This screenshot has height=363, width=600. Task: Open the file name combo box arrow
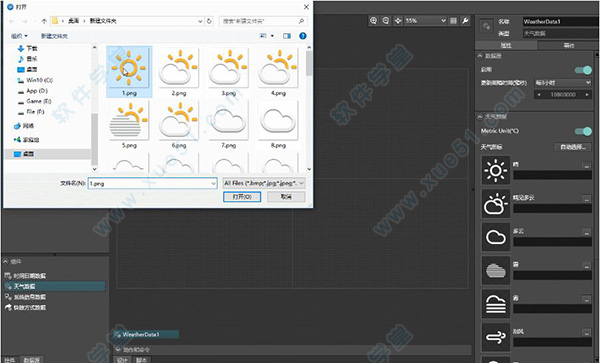click(x=214, y=184)
